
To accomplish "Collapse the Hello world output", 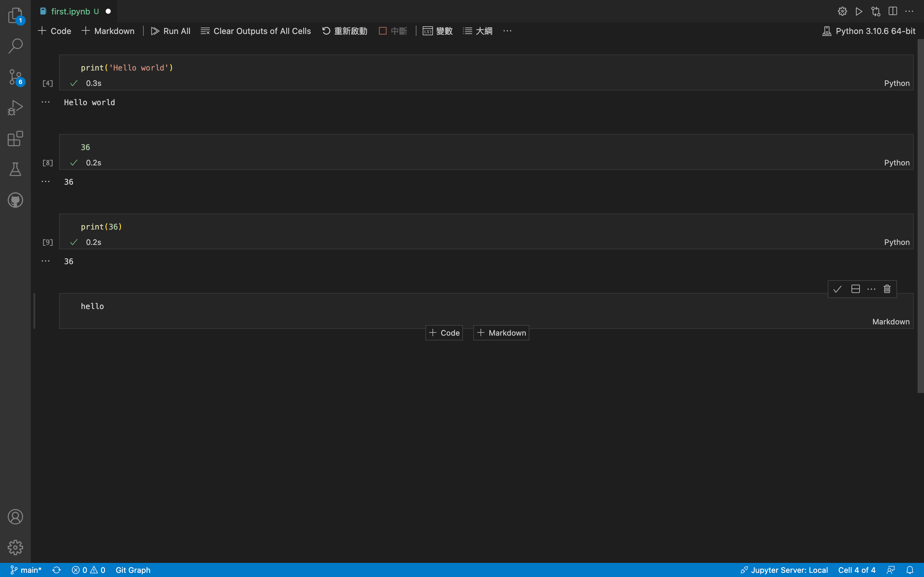I will 46,102.
